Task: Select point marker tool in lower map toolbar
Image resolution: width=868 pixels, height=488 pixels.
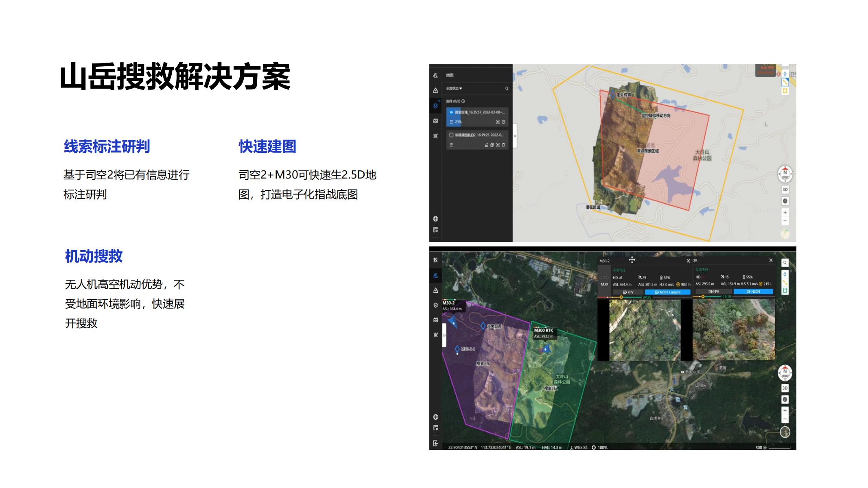Action: (785, 274)
